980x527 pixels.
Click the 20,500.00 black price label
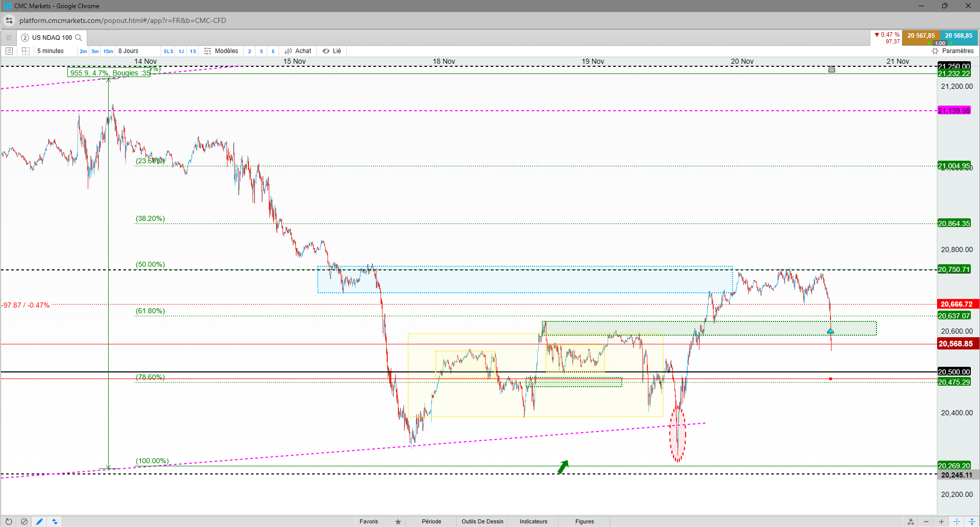(954, 372)
